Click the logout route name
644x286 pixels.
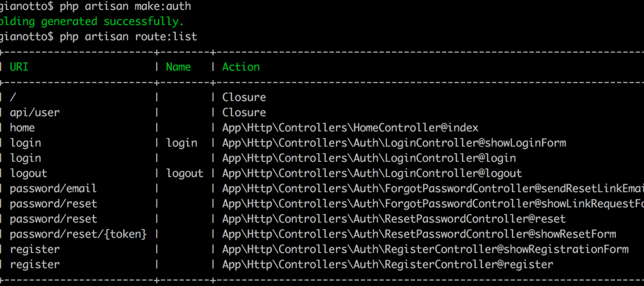click(185, 174)
